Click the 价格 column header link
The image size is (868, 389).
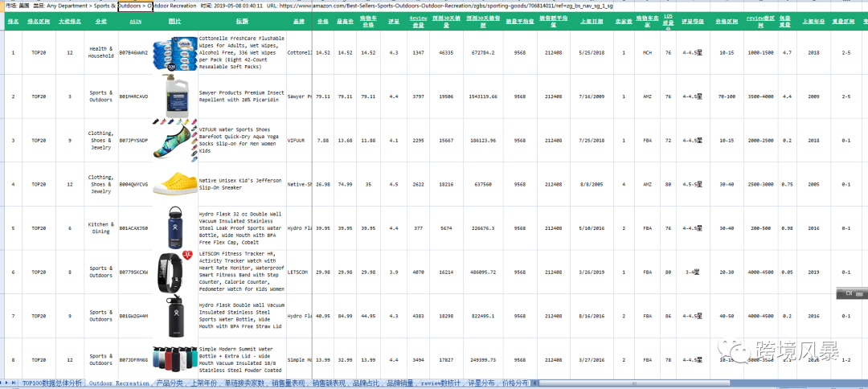pos(323,21)
